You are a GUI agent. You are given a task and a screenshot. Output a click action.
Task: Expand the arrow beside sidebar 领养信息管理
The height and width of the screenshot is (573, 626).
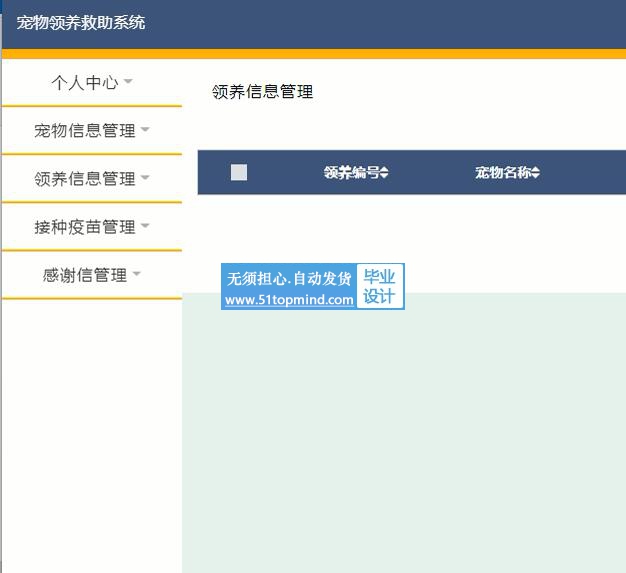pyautogui.click(x=145, y=177)
